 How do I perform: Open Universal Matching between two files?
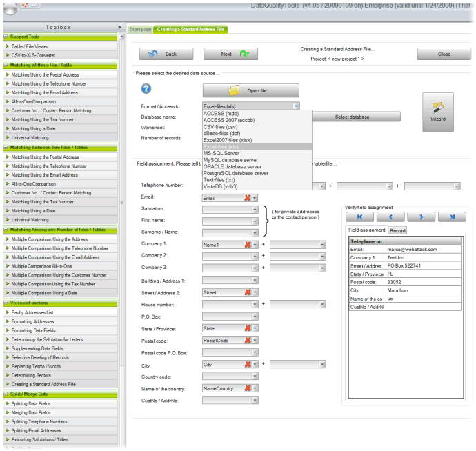coord(60,220)
